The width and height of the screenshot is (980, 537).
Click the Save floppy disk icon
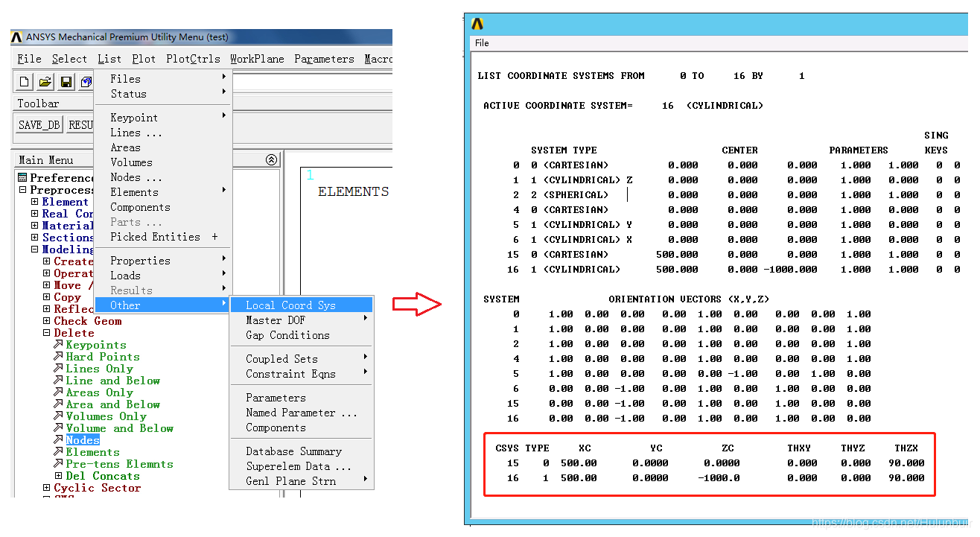coord(66,81)
